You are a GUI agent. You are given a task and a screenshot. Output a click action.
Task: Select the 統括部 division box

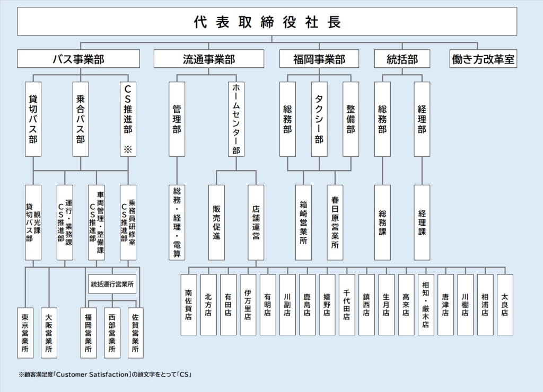pos(402,59)
